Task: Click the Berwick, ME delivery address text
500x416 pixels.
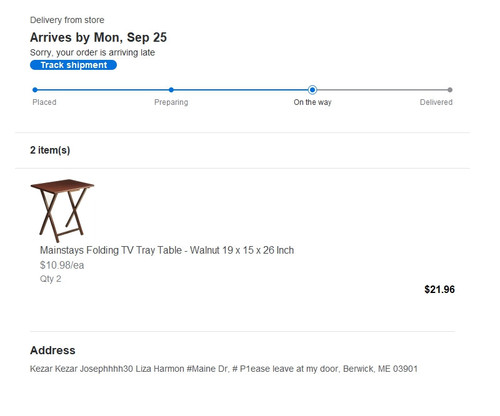Action: tap(224, 369)
